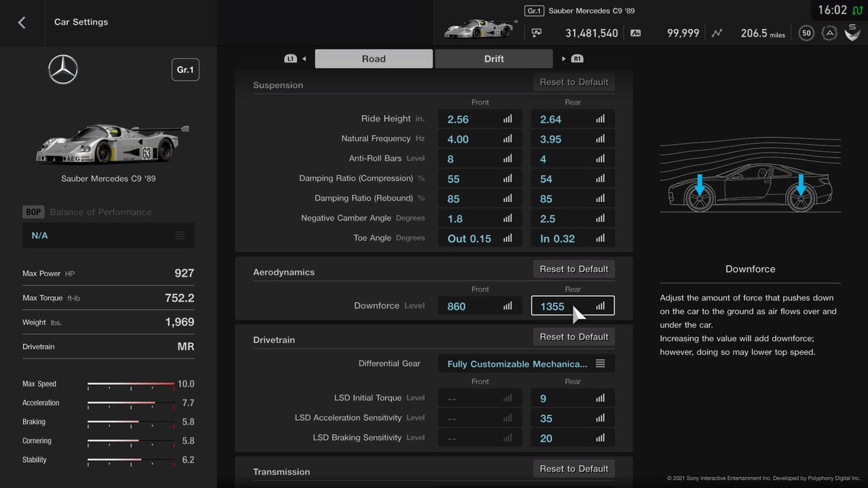
Task: Adjust rear Ride Height value 2.64
Action: point(573,119)
